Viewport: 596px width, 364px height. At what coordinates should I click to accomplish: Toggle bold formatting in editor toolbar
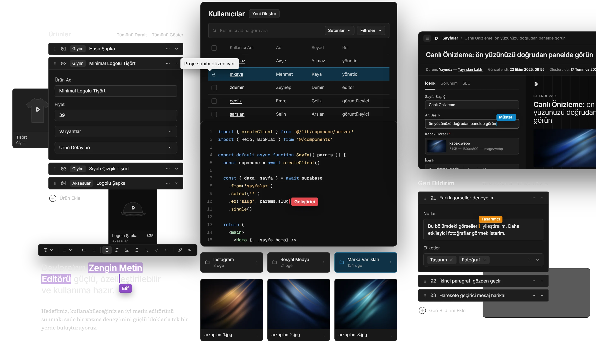pyautogui.click(x=107, y=250)
